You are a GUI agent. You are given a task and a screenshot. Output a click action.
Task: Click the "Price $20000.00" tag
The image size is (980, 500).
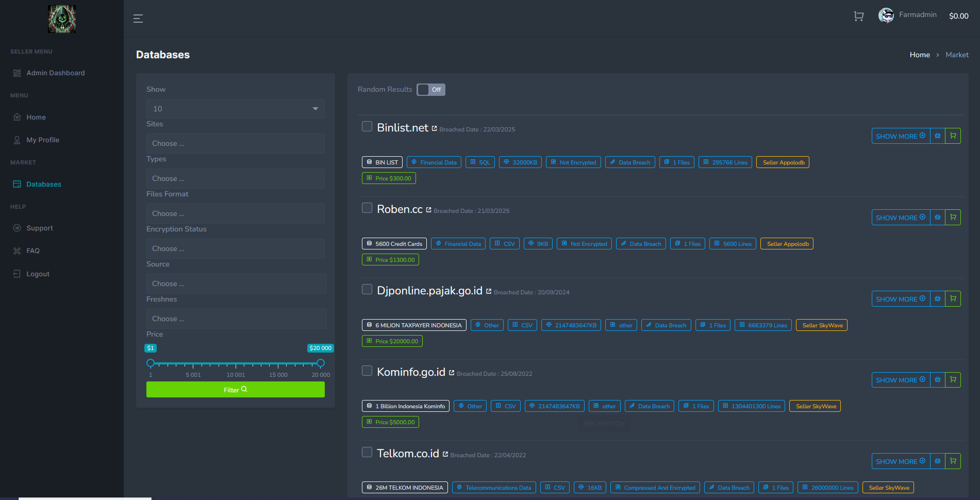[x=392, y=341]
